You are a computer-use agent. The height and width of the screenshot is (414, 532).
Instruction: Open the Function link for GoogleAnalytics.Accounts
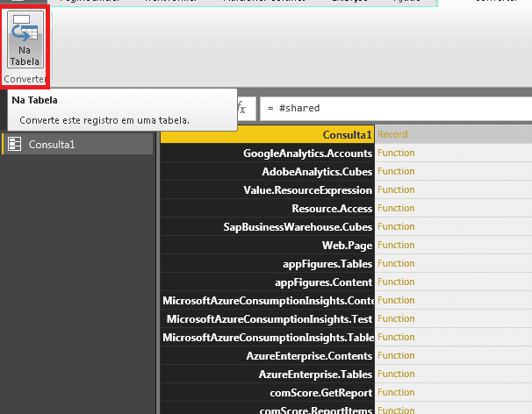[x=396, y=153]
